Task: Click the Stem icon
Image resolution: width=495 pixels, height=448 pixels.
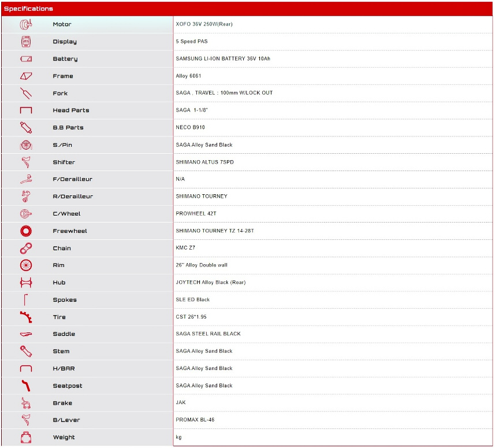Action: [x=26, y=351]
